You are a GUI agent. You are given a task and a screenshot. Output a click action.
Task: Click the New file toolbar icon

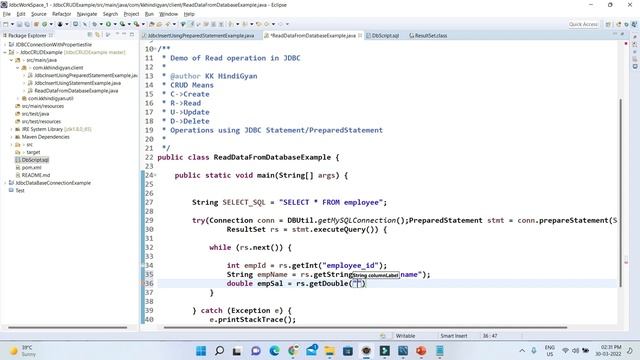6,24
